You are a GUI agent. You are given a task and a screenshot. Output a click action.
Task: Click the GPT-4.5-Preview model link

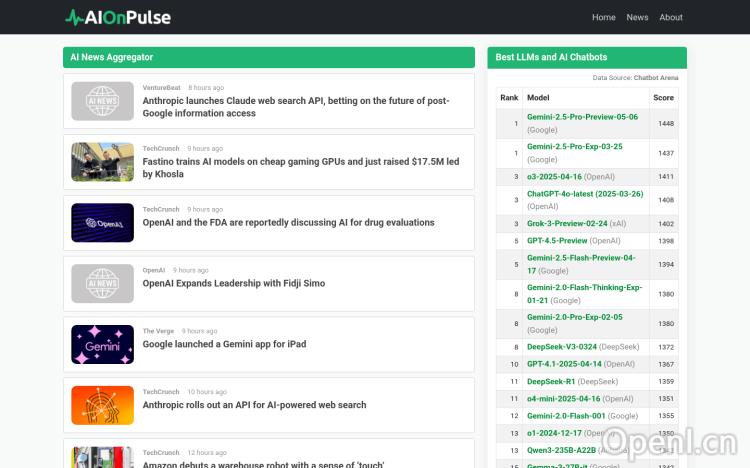click(557, 241)
